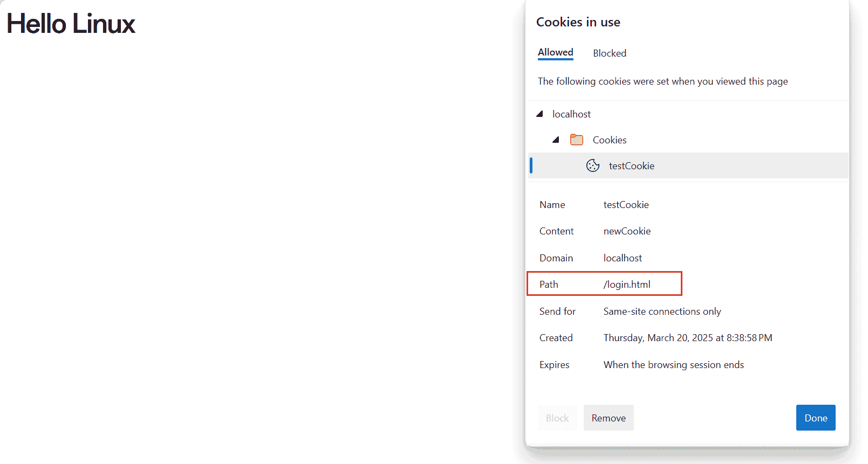Click the Created date value
The image size is (868, 464).
click(688, 338)
